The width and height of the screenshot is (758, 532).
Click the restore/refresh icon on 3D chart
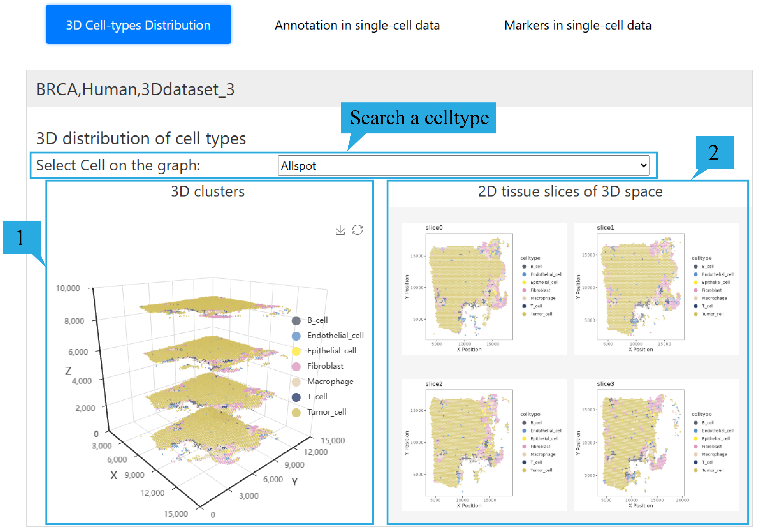point(357,230)
